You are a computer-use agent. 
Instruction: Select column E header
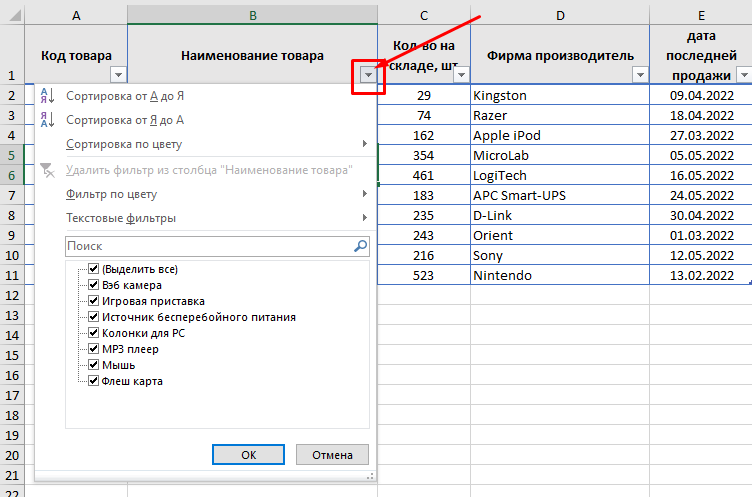click(x=701, y=16)
